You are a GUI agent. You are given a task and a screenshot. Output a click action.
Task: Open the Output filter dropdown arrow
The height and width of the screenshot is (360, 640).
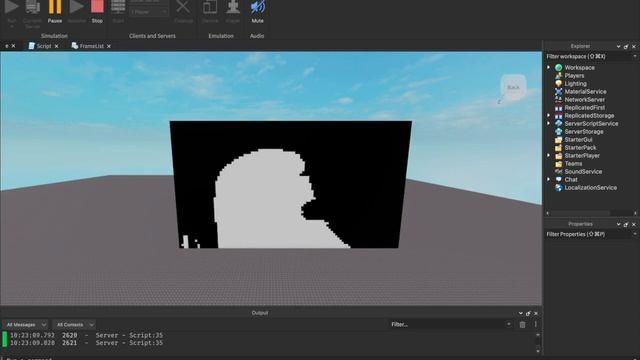tap(509, 324)
